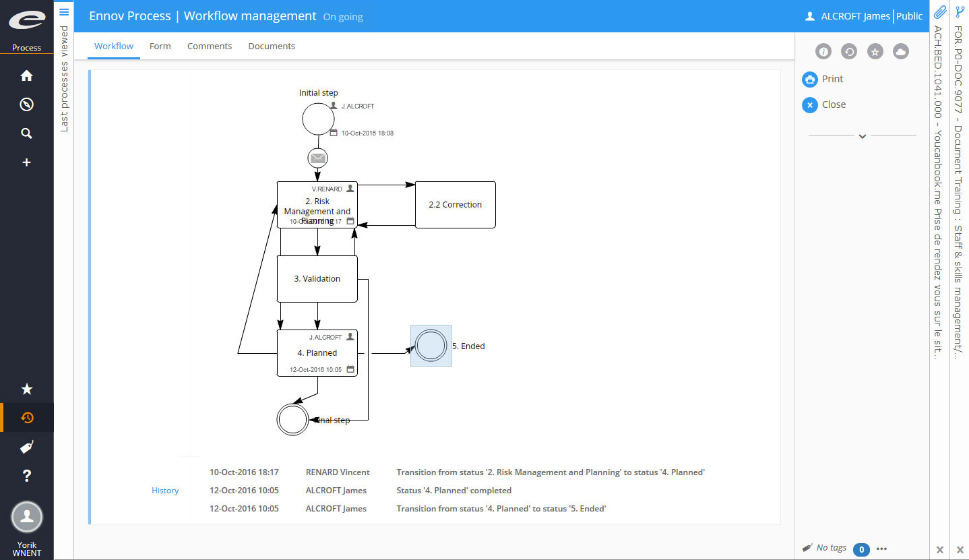
Task: Click the Print icon button
Action: (809, 80)
